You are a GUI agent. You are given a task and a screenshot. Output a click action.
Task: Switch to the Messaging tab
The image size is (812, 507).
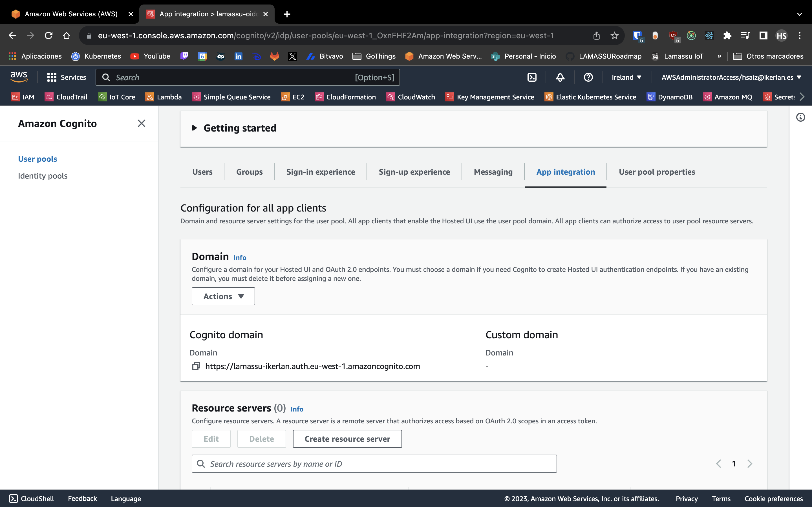(493, 172)
